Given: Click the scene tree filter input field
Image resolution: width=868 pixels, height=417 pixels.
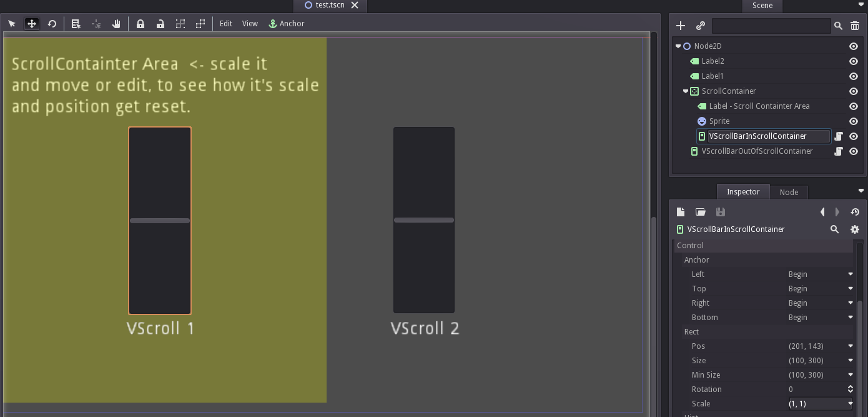Looking at the screenshot, I should click(771, 26).
